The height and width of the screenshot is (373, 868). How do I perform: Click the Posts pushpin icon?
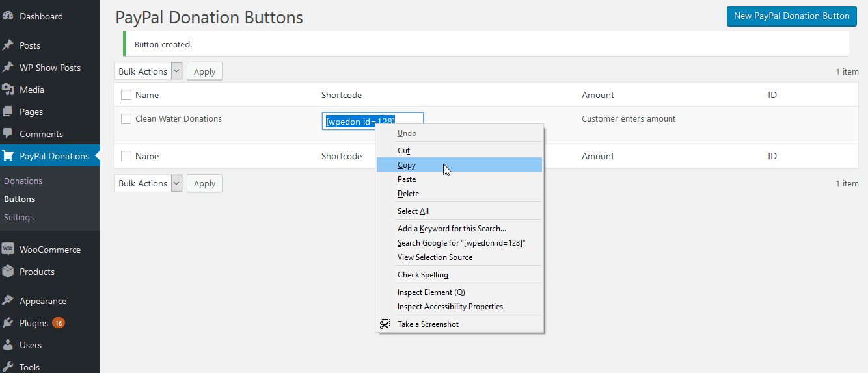coord(8,45)
